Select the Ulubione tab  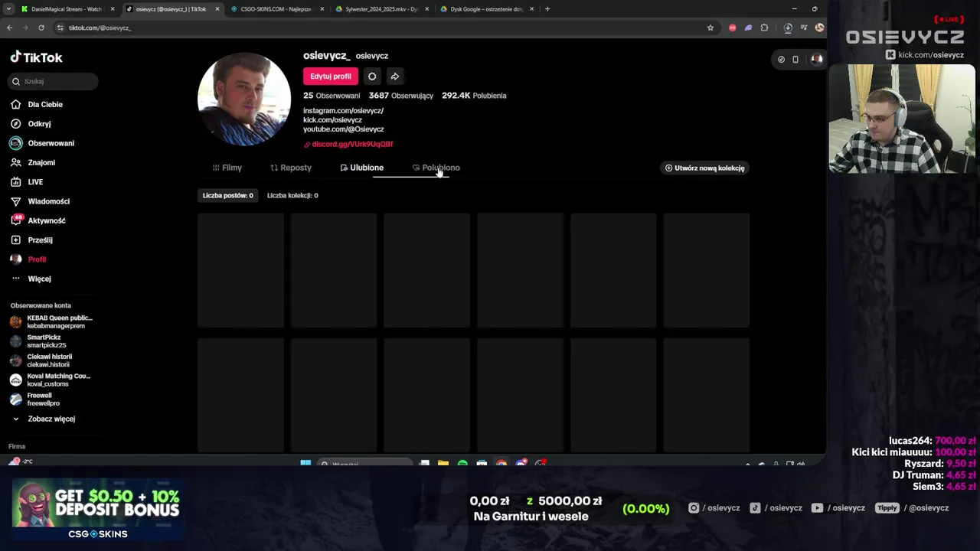pyautogui.click(x=361, y=168)
